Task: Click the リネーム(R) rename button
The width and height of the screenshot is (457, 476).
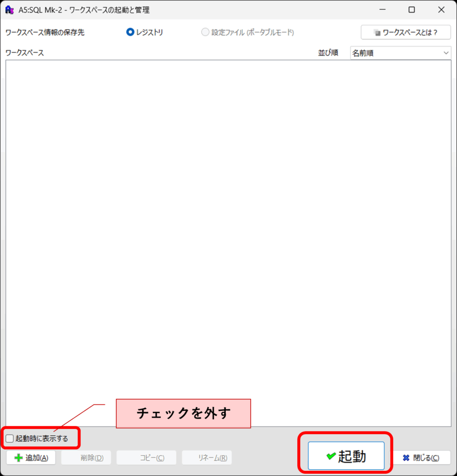Action: coord(207,458)
